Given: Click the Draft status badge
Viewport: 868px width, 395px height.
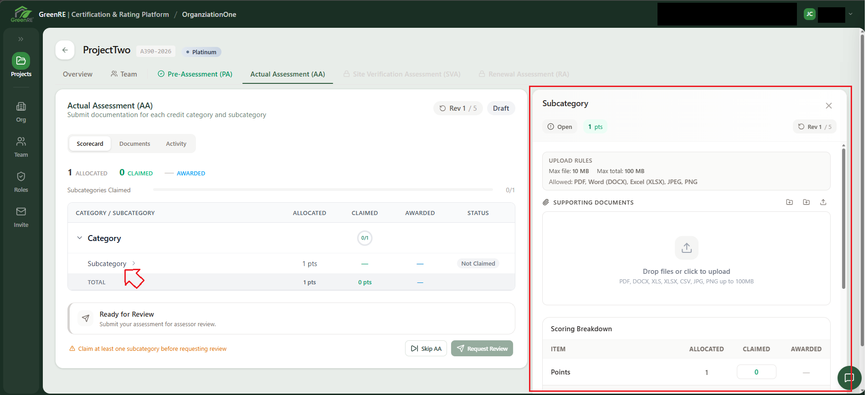Looking at the screenshot, I should click(x=501, y=108).
